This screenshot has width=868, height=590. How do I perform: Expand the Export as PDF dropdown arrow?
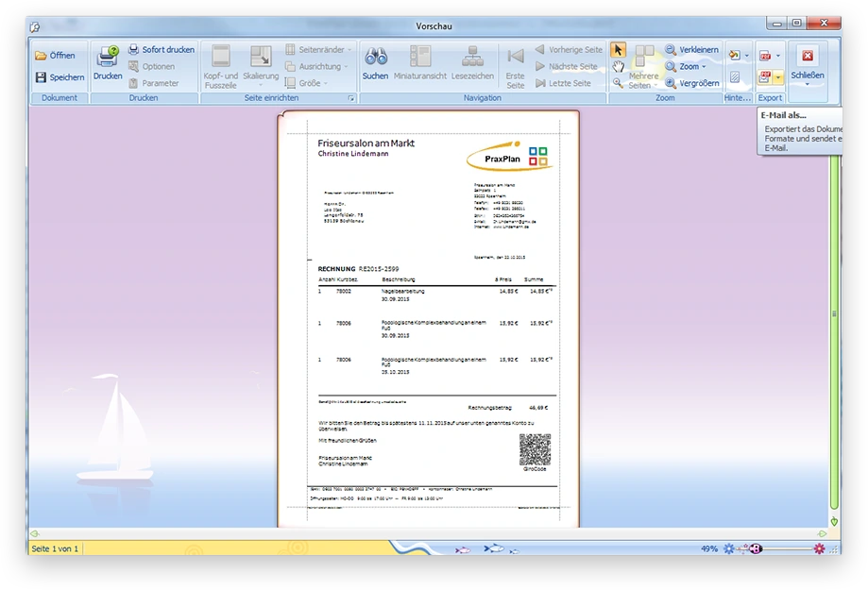778,56
